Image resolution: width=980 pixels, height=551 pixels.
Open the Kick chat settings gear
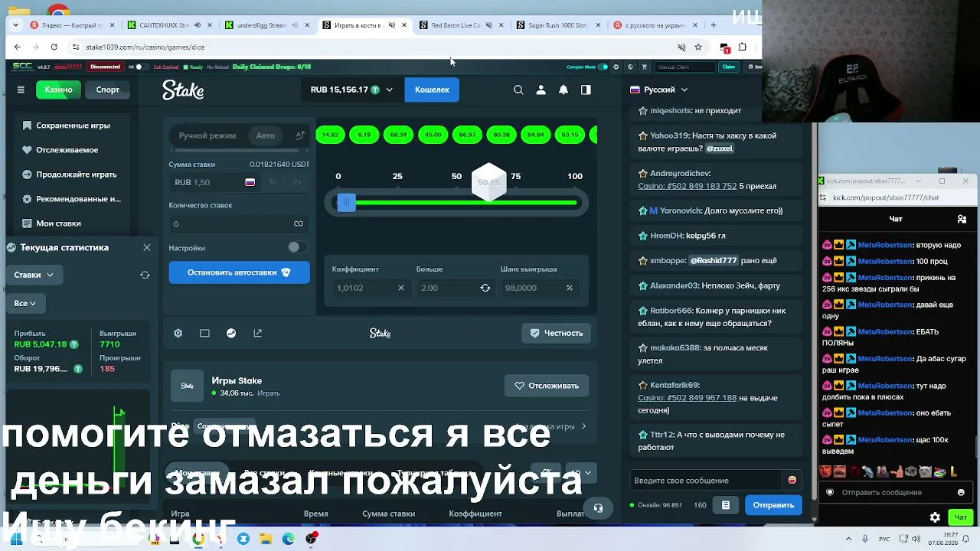click(x=935, y=517)
